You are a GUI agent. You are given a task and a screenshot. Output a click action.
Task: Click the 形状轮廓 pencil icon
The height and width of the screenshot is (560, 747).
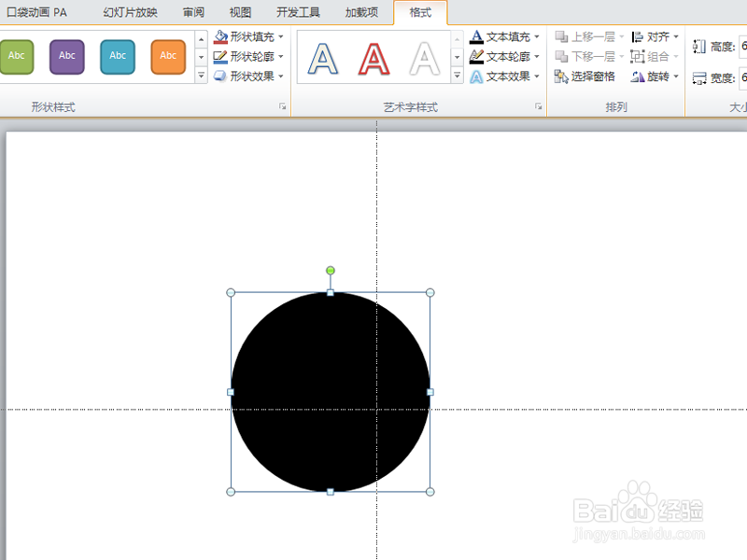click(220, 57)
